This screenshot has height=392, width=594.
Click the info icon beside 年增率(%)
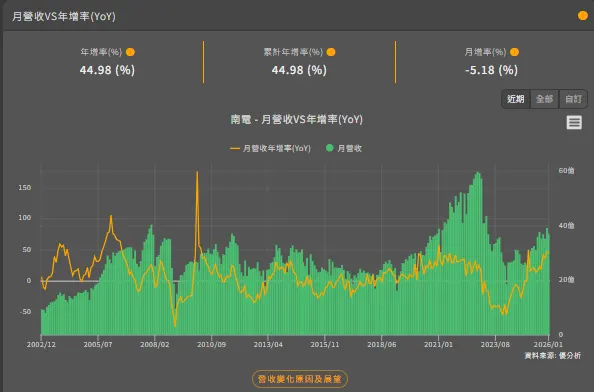pyautogui.click(x=130, y=52)
